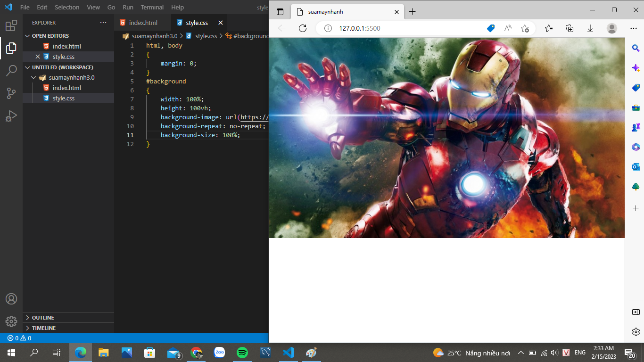
Task: Open Downloads in Edge
Action: (590, 28)
